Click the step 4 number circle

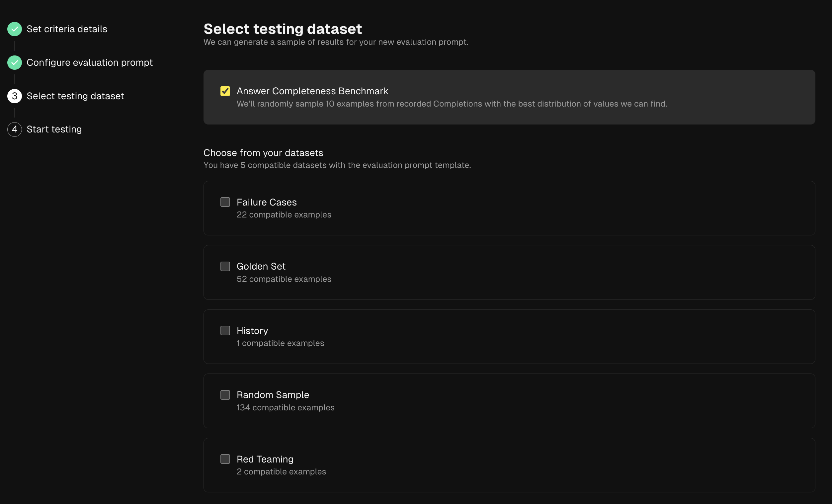coord(15,129)
